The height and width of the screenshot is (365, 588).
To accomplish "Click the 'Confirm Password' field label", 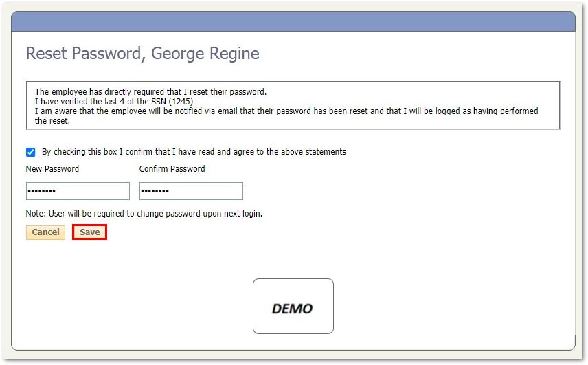I will (x=172, y=169).
